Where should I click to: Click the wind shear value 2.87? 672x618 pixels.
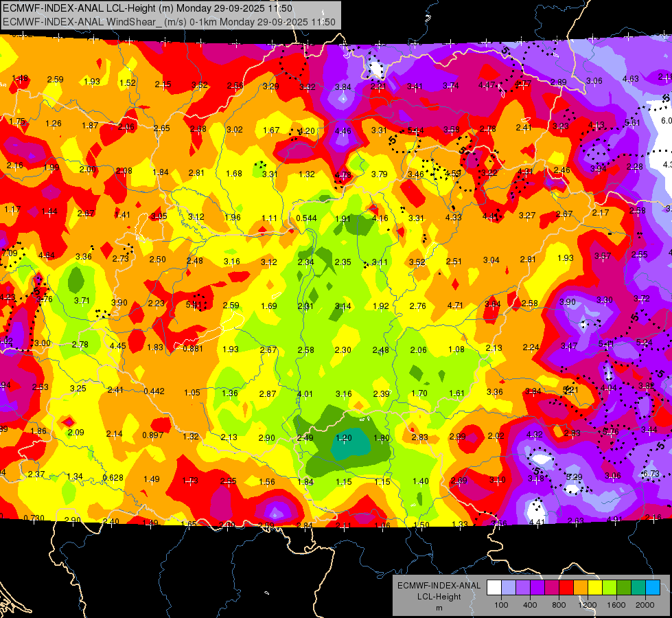tap(268, 393)
